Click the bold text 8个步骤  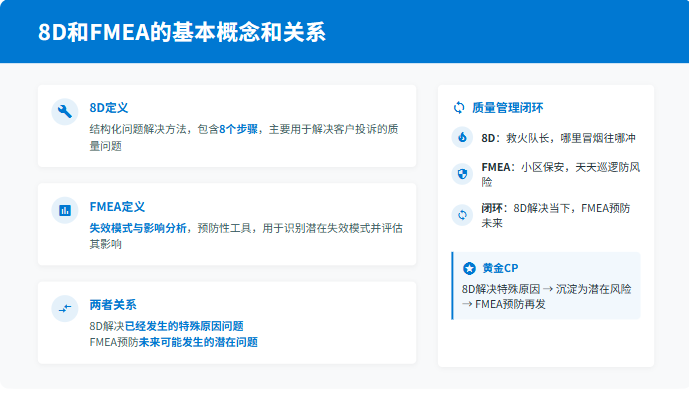[x=240, y=129]
